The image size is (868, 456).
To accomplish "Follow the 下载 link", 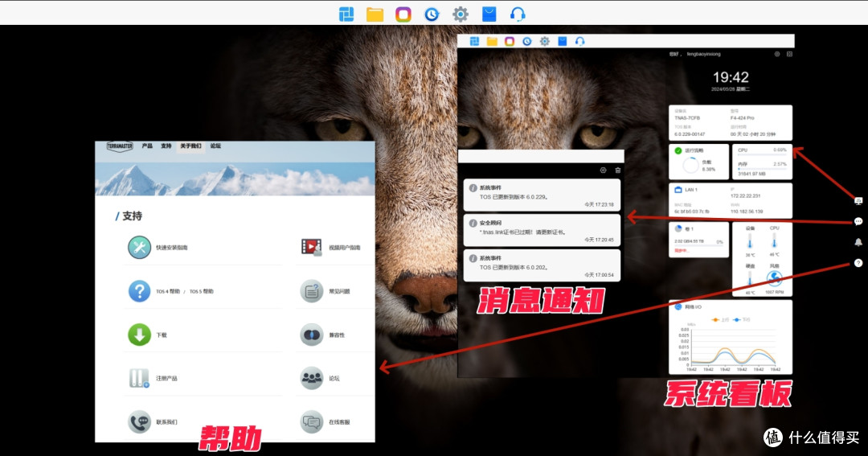I will pyautogui.click(x=161, y=335).
